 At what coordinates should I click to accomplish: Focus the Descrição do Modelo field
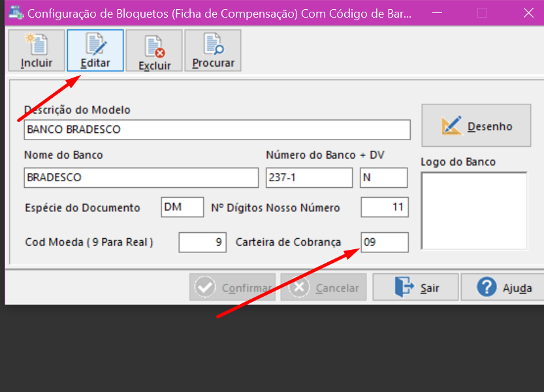(x=217, y=130)
